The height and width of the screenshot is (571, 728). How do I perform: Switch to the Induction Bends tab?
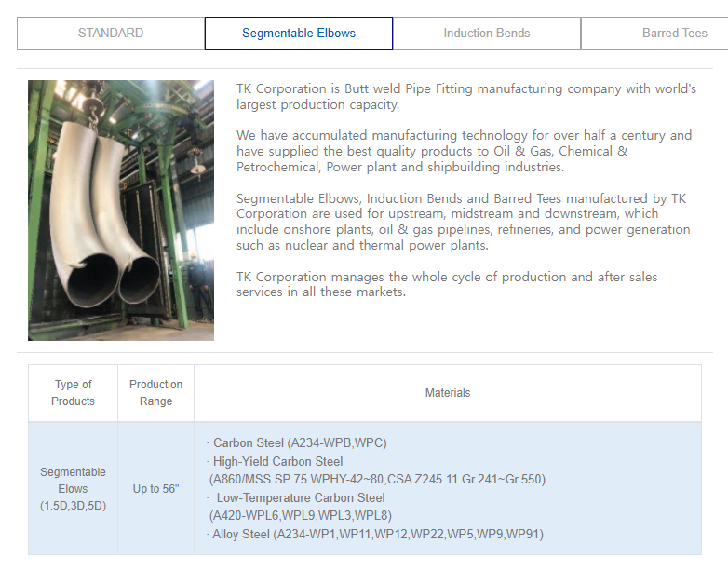[487, 34]
